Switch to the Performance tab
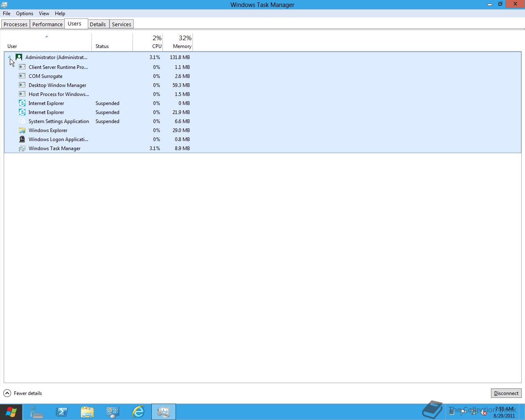This screenshot has height=420, width=525. click(48, 24)
